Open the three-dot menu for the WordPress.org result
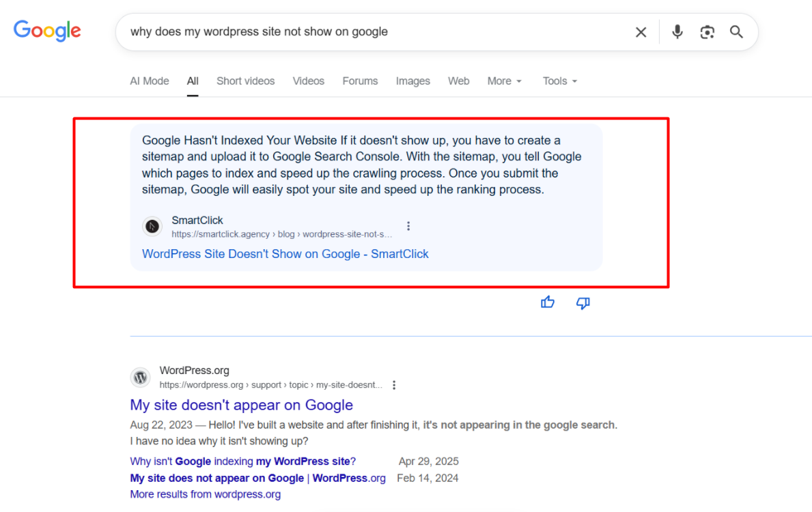 pyautogui.click(x=394, y=384)
